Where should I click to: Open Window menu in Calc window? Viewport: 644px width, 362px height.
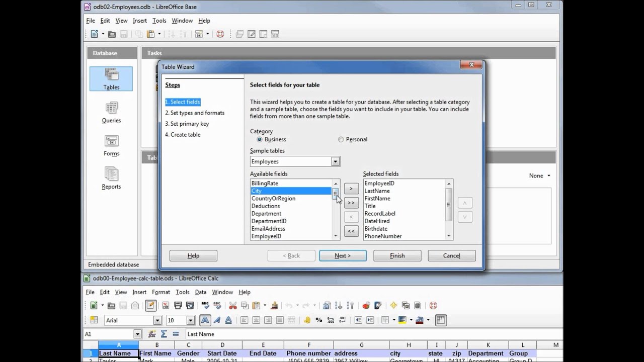[222, 292]
